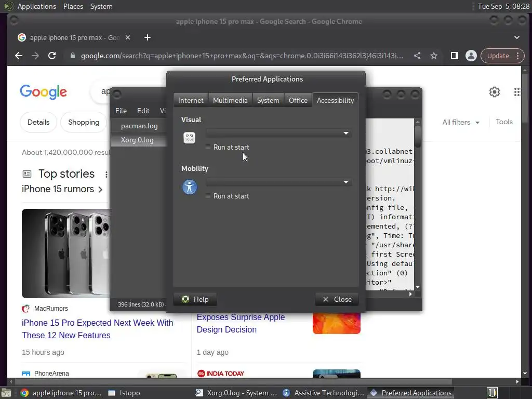
Task: Expand the Visual application dropdown
Action: pos(278,134)
